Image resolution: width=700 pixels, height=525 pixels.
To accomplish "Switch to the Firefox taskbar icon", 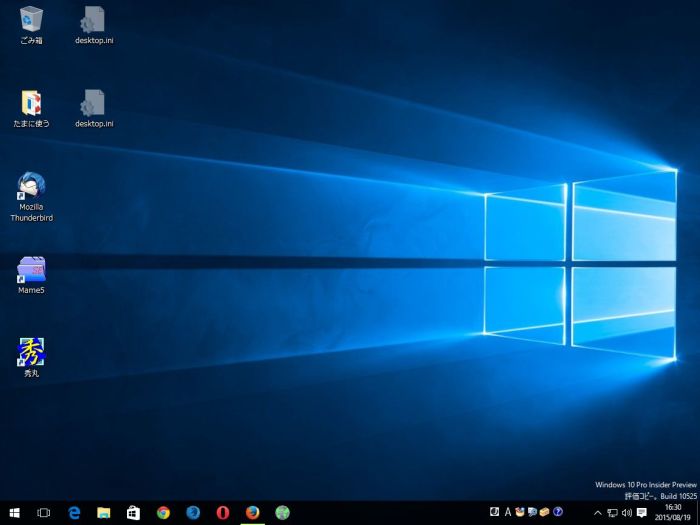I will click(252, 512).
